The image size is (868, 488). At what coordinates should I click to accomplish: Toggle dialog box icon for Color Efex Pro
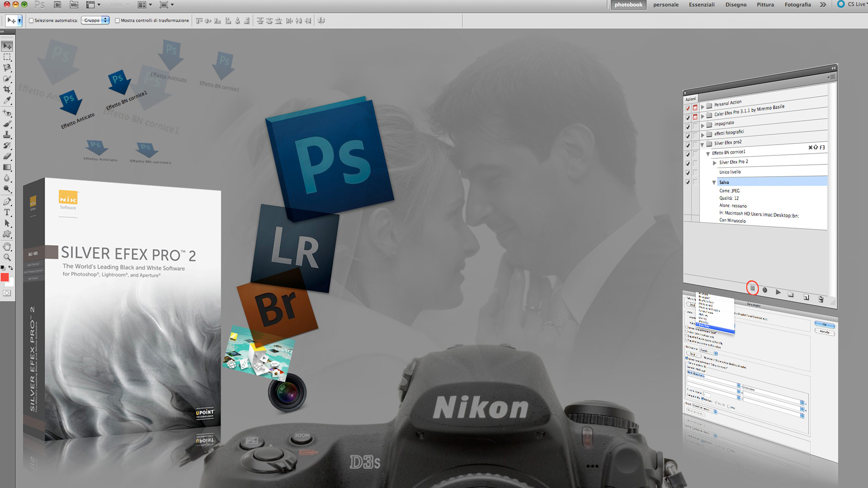(695, 117)
